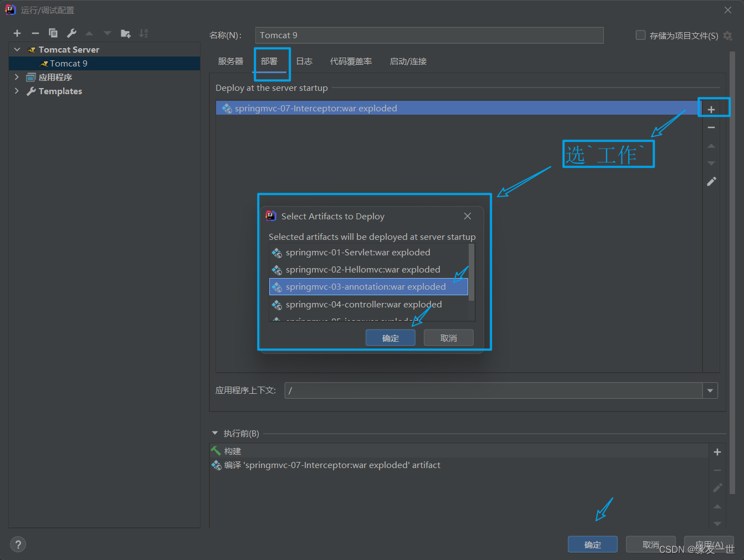
Task: Edit deployed artifact with pencil icon
Action: 711,182
